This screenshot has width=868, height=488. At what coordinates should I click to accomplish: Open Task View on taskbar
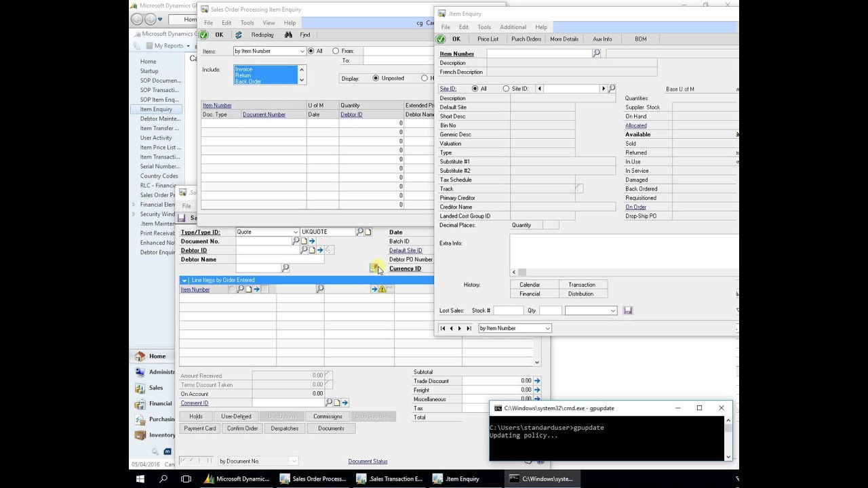[x=186, y=479]
